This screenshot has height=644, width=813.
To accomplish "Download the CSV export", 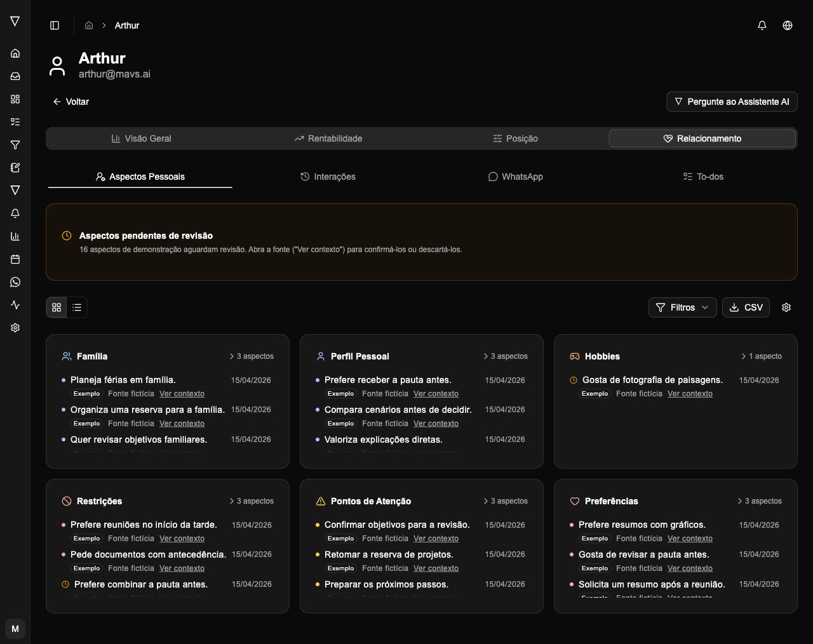I will (x=746, y=307).
